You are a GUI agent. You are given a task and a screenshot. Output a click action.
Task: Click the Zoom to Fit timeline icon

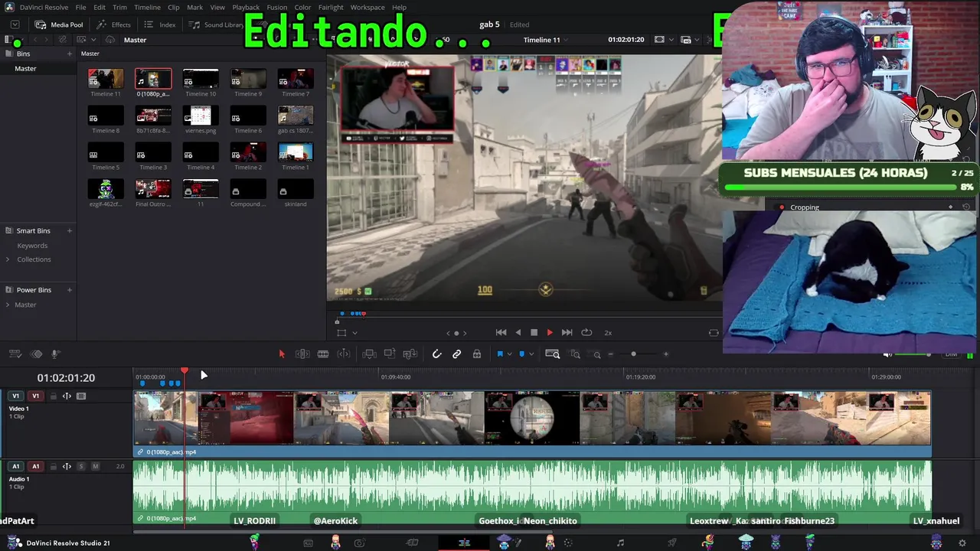(552, 354)
